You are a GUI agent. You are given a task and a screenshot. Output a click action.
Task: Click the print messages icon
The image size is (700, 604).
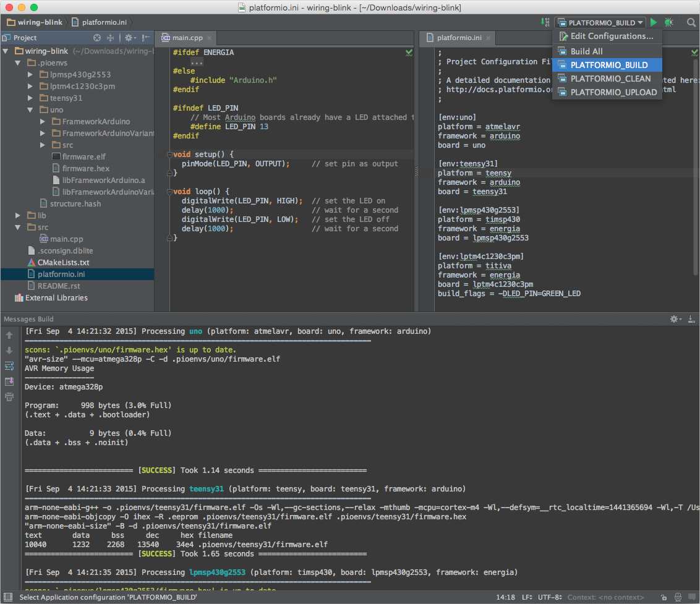pos(9,397)
